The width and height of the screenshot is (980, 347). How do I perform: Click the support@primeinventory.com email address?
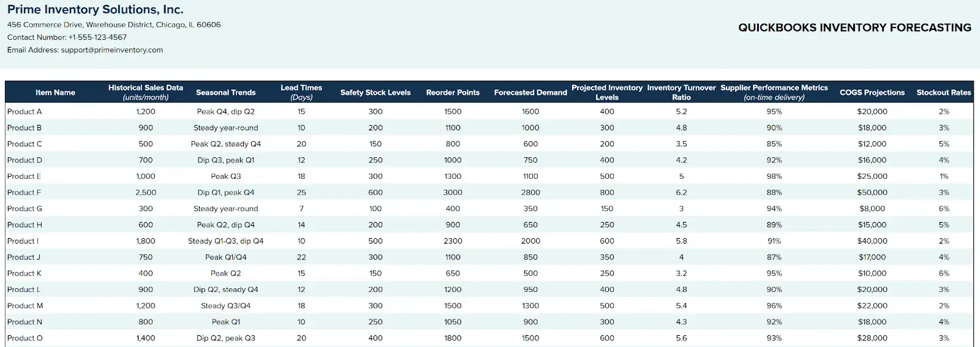click(111, 50)
